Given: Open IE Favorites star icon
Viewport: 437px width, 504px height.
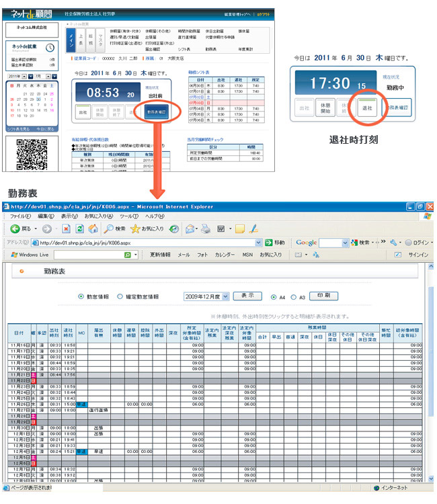Looking at the screenshot, I should pos(135,229).
